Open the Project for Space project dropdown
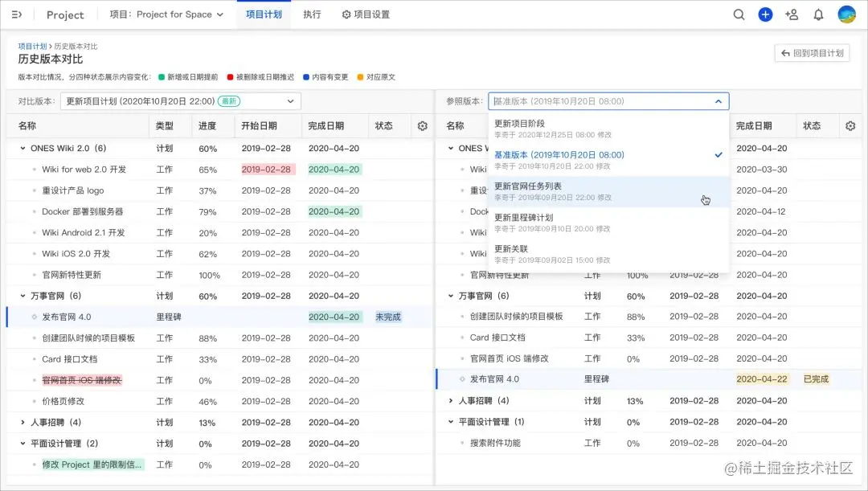This screenshot has height=491, width=868. (x=166, y=14)
